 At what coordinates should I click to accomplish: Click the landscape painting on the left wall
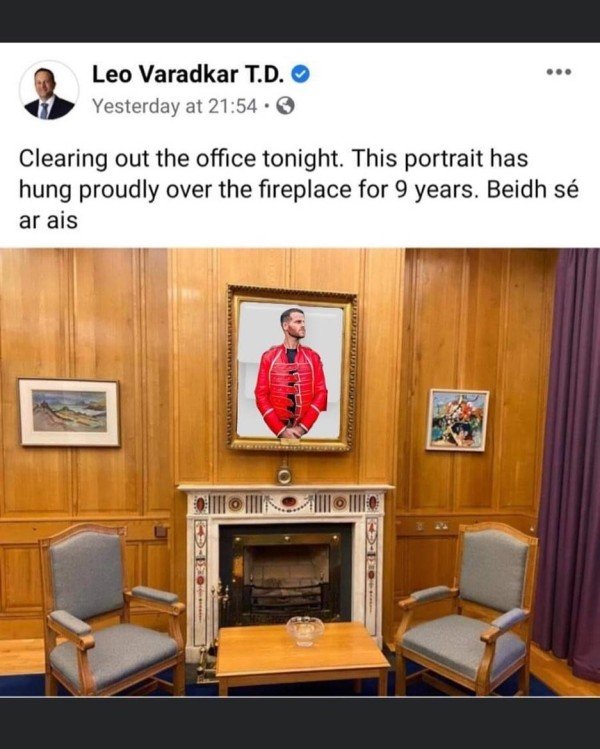(69, 412)
